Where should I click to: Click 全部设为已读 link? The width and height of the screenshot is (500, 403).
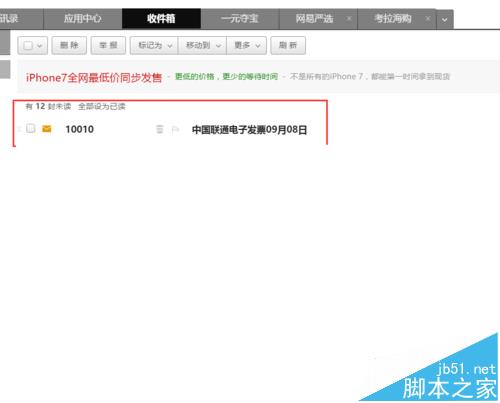click(x=102, y=106)
